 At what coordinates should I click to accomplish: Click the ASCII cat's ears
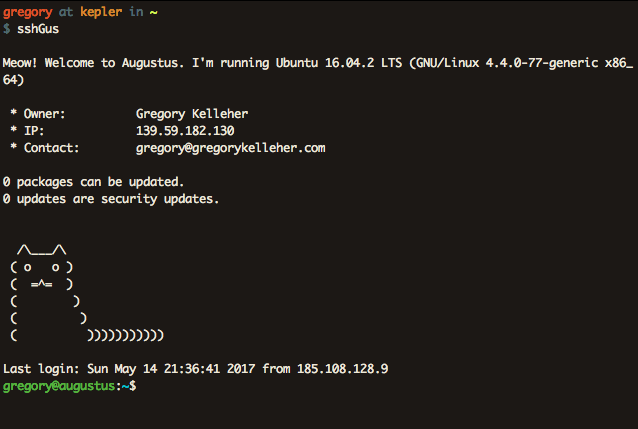[42, 250]
